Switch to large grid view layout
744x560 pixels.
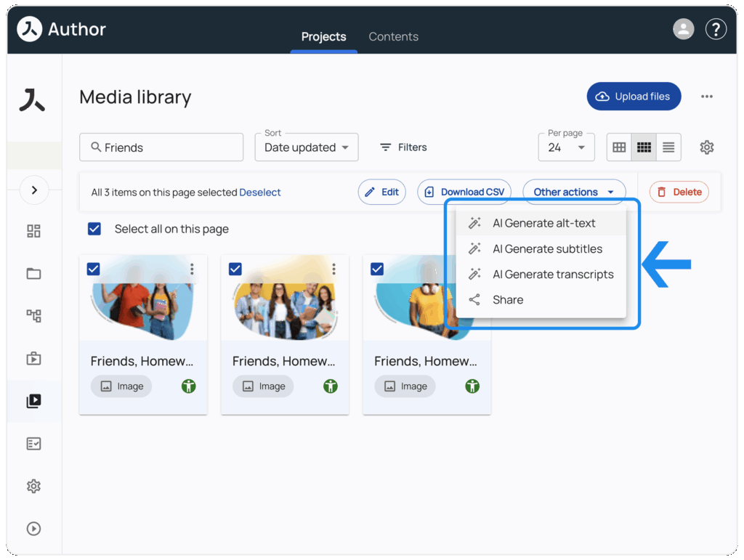pos(619,147)
